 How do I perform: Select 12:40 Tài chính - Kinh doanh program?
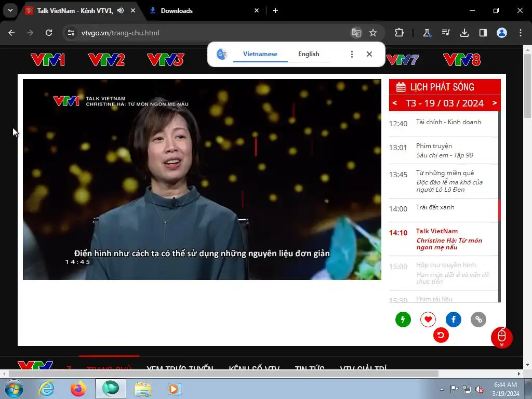[x=443, y=124]
